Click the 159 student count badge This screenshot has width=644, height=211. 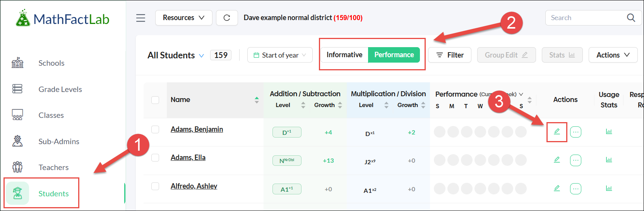[x=221, y=55]
